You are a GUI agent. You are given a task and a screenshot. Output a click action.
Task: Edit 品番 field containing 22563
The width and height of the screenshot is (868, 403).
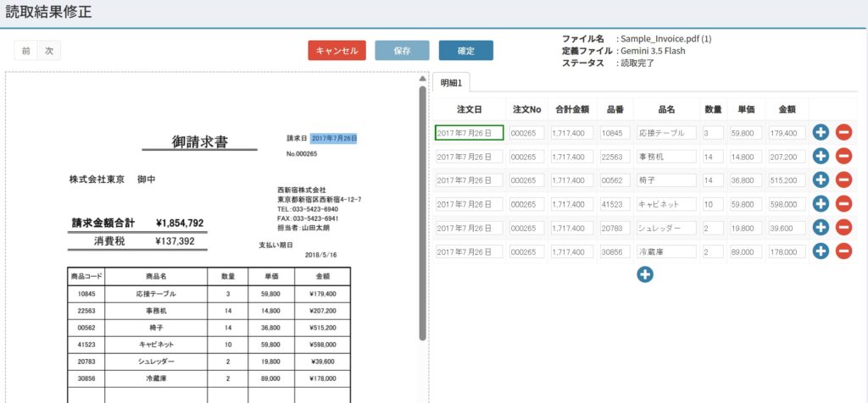[615, 157]
